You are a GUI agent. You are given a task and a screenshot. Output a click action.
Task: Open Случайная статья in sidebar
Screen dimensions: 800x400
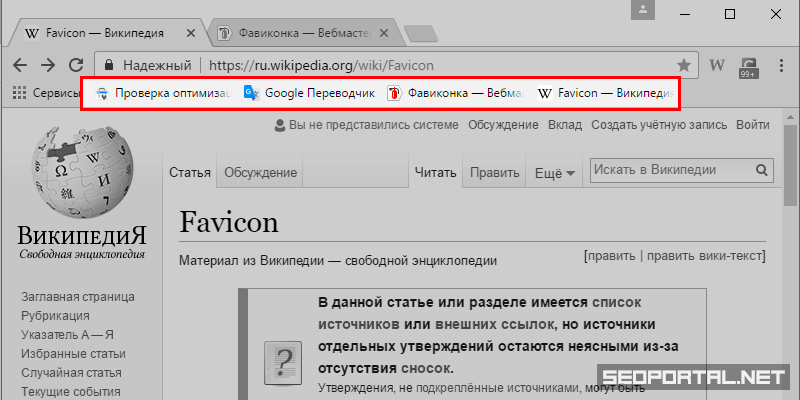71,372
